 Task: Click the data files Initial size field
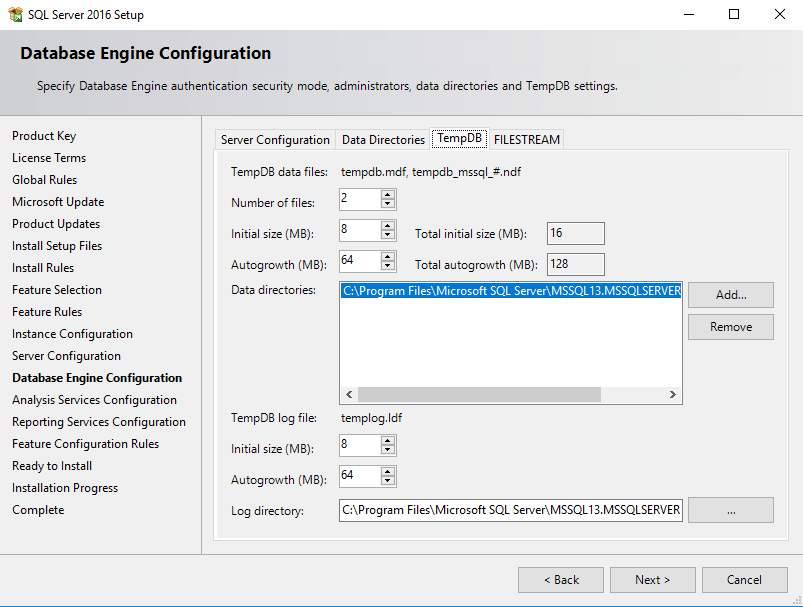click(x=361, y=230)
